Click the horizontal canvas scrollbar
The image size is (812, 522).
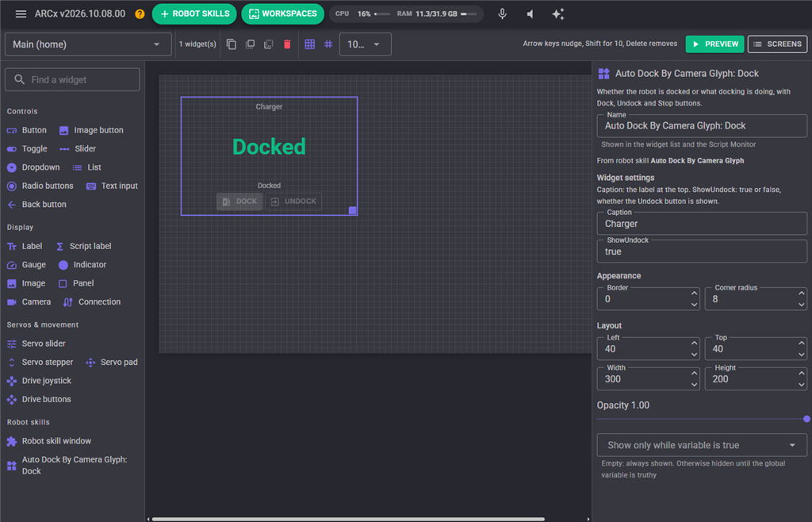click(348, 519)
